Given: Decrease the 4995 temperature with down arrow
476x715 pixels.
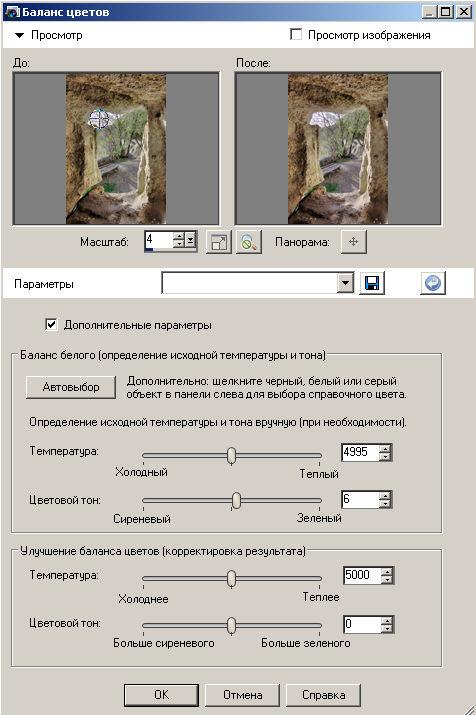Looking at the screenshot, I should [386, 456].
